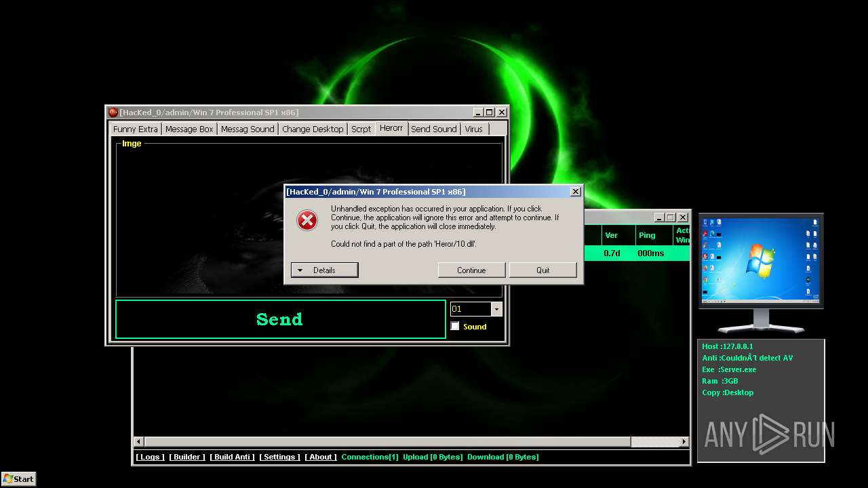Select the Change Desktop tab
Image resolution: width=868 pixels, height=488 pixels.
tap(313, 129)
